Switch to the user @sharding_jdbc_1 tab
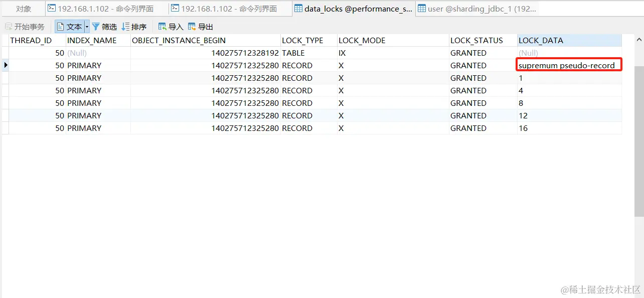 [x=477, y=9]
